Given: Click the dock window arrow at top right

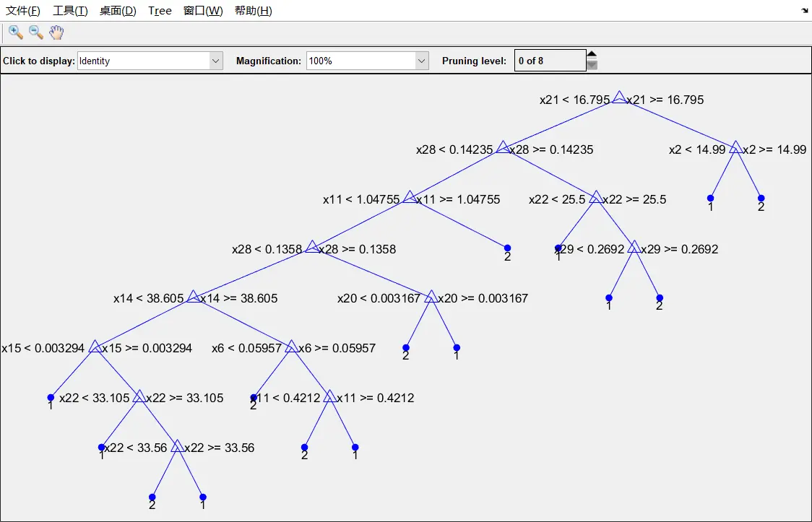Looking at the screenshot, I should [x=805, y=10].
